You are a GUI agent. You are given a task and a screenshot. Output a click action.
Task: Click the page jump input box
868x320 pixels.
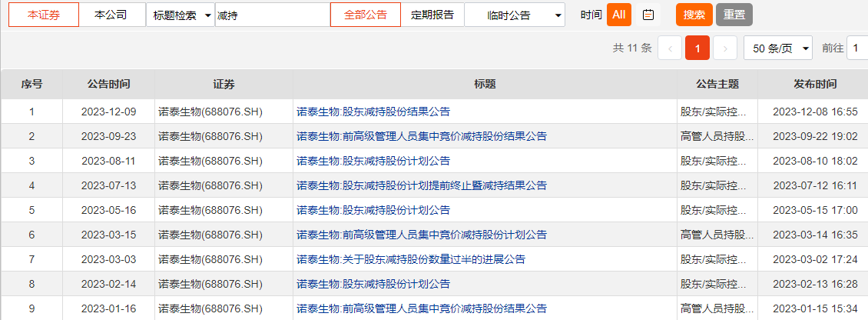(x=856, y=48)
